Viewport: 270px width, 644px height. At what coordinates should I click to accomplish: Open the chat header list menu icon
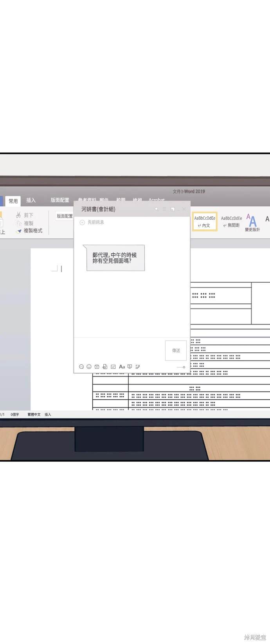click(x=164, y=209)
